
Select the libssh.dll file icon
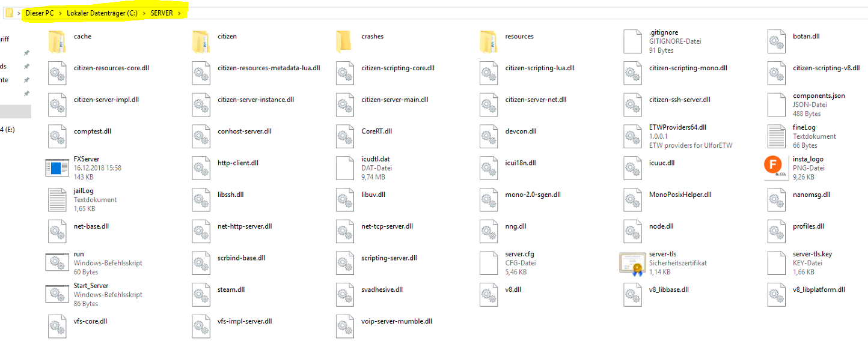pos(201,200)
